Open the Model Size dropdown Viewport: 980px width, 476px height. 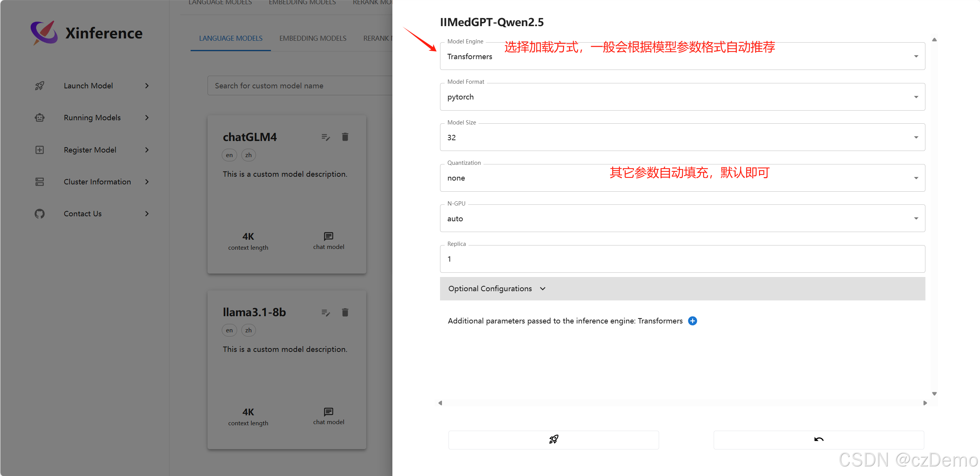(682, 137)
